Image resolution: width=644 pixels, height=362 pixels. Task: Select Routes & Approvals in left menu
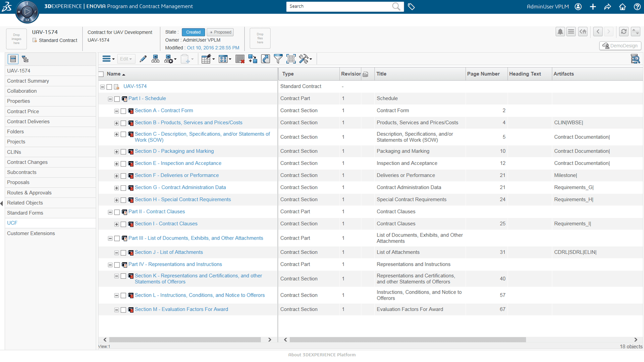pos(29,192)
